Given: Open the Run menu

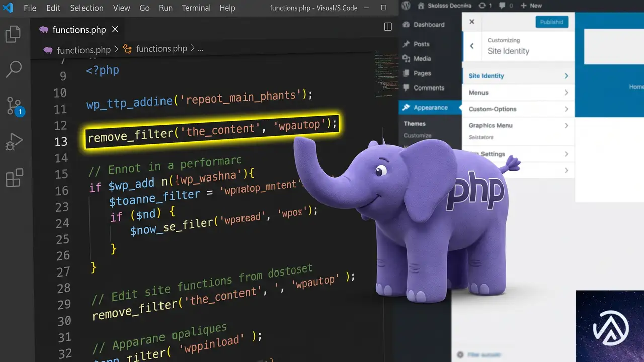Looking at the screenshot, I should pos(166,8).
